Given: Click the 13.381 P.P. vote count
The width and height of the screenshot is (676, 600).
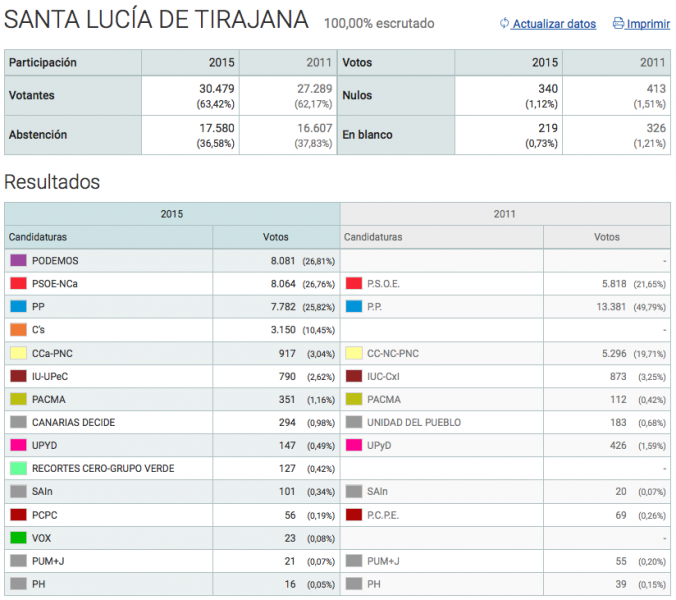Looking at the screenshot, I should (611, 307).
